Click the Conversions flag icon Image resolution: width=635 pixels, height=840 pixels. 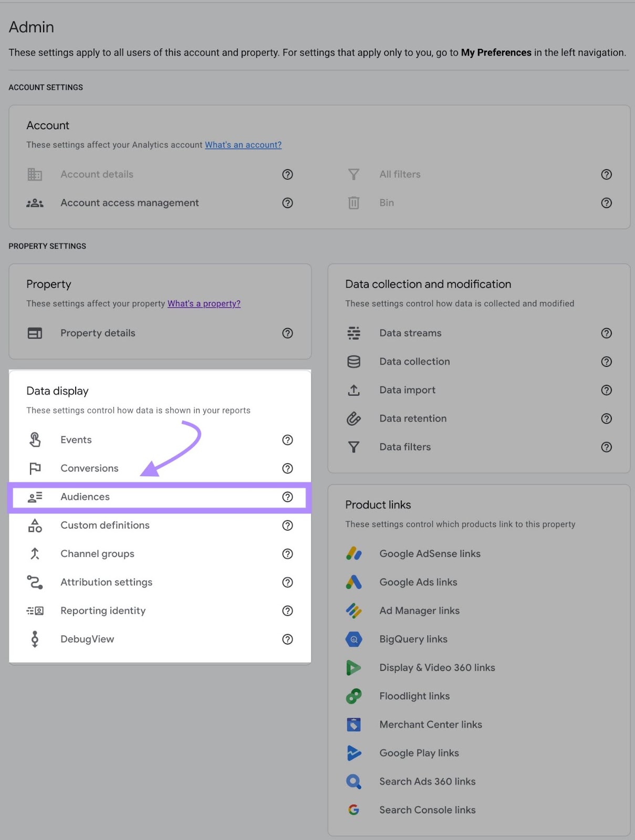click(35, 468)
